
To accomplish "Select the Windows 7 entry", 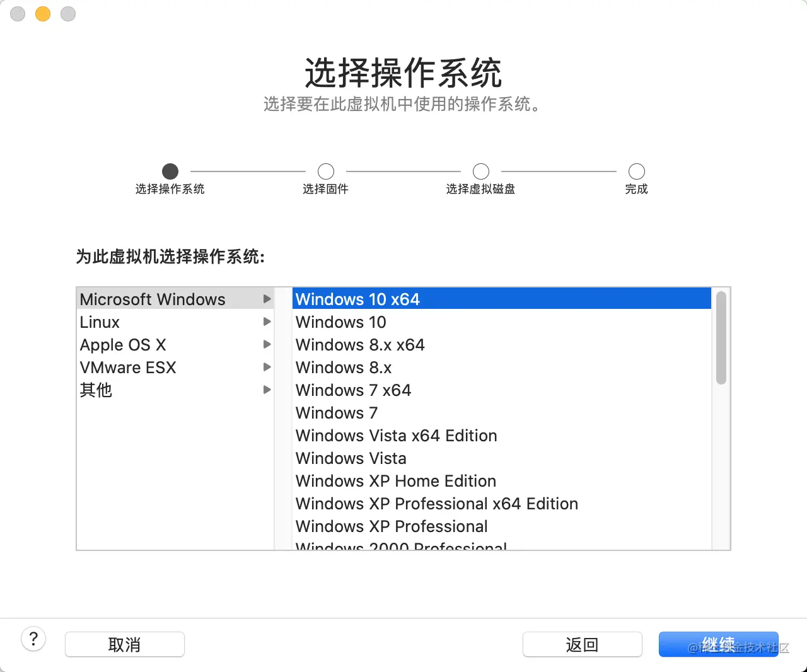I will (502, 412).
